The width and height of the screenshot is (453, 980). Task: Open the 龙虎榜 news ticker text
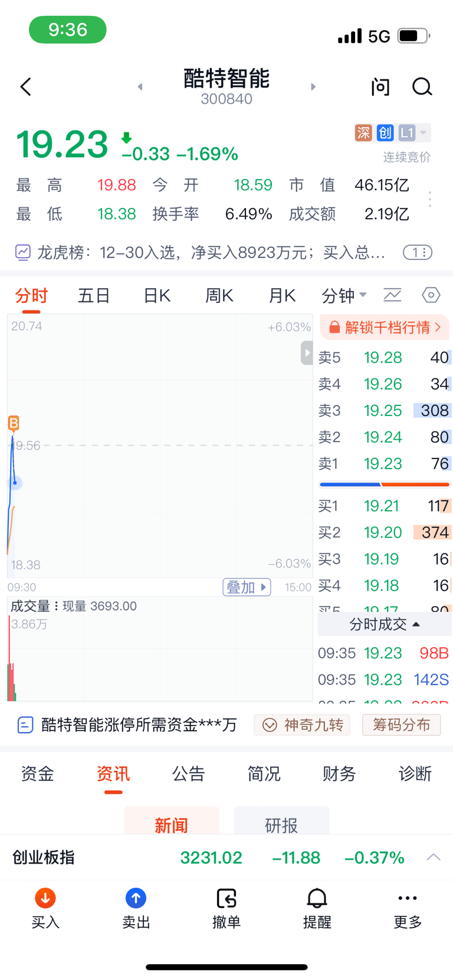coord(211,253)
